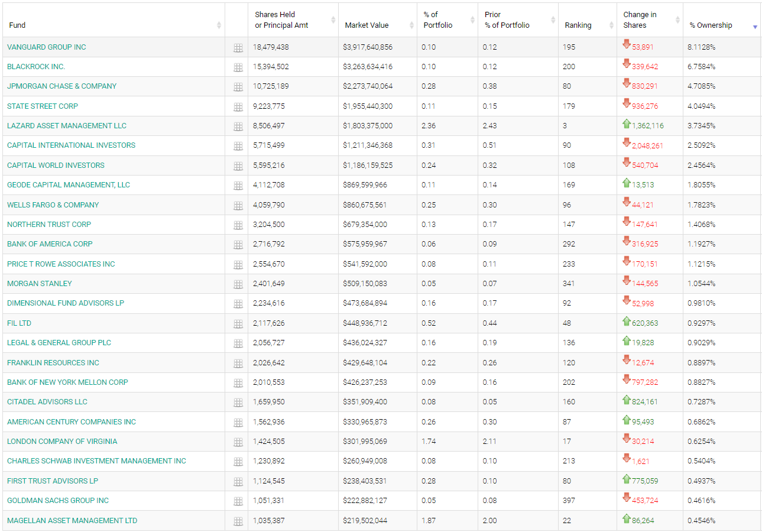Screen dimensions: 762x532
Task: Click red down arrow in Vanguard row
Action: tap(627, 45)
